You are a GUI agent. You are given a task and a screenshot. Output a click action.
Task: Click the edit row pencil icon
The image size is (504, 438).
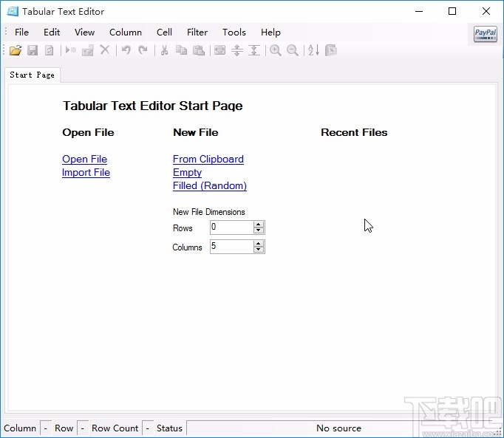coord(87,50)
